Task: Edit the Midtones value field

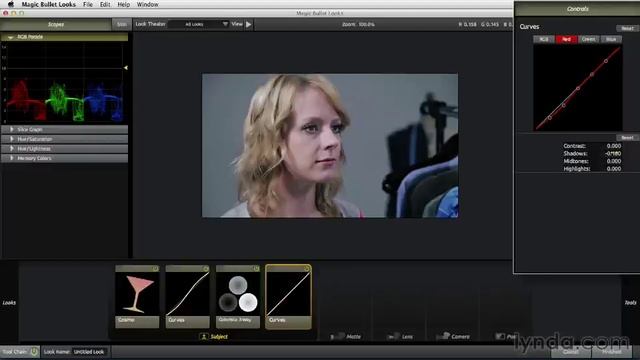Action: click(x=613, y=161)
